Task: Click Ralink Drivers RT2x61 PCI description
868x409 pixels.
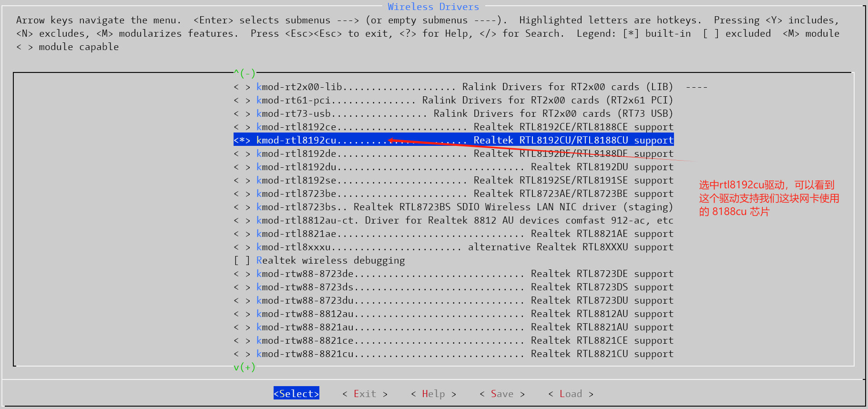Action: pyautogui.click(x=548, y=100)
